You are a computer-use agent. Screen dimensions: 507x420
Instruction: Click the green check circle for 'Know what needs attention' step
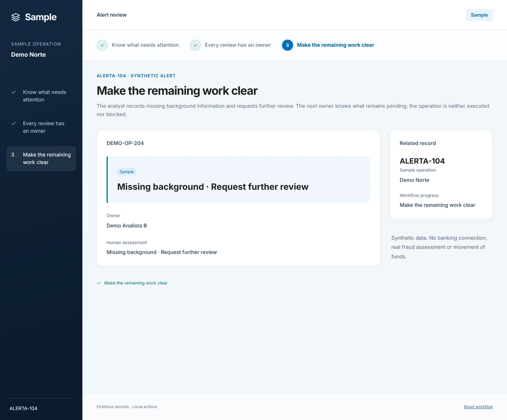coord(102,45)
